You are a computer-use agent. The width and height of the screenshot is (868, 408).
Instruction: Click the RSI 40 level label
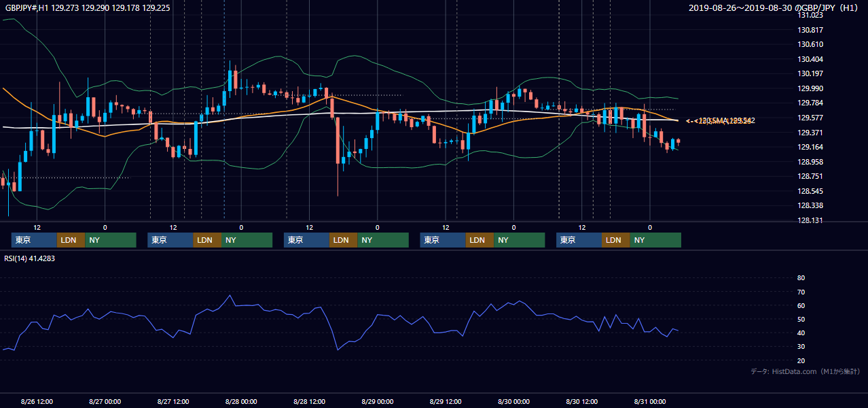click(x=801, y=333)
